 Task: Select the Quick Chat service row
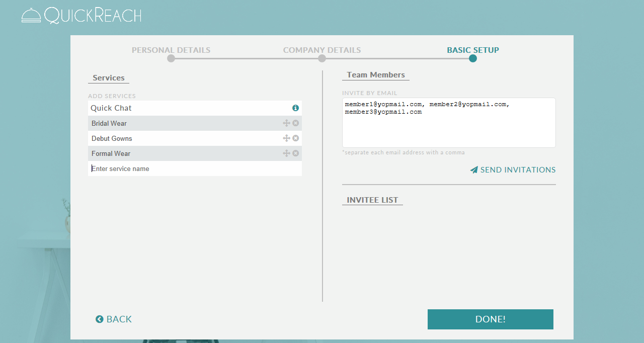[x=195, y=108]
